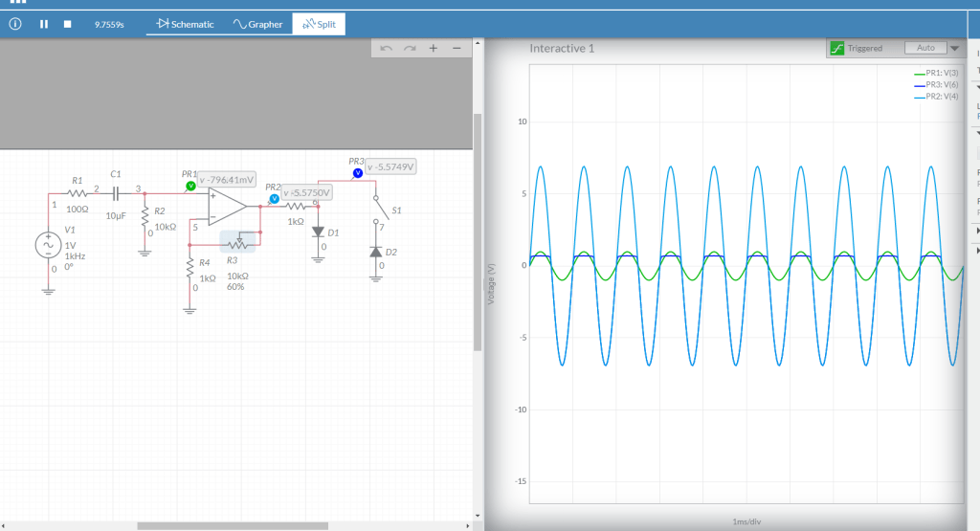The image size is (980, 531).
Task: Select the R3 potentiometer
Action: [239, 243]
